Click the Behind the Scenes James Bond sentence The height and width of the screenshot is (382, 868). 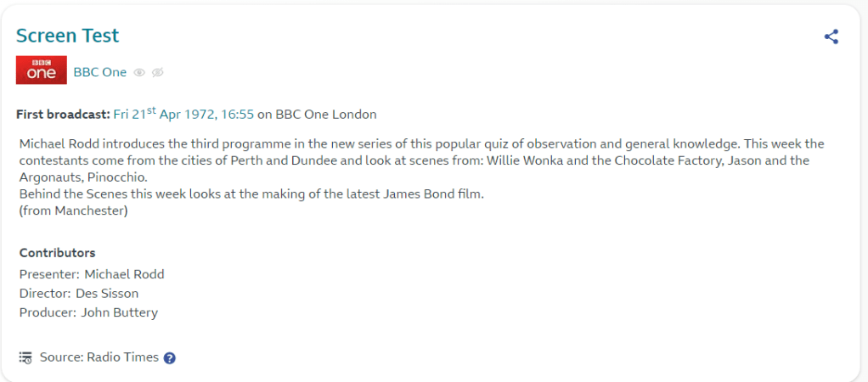point(251,194)
